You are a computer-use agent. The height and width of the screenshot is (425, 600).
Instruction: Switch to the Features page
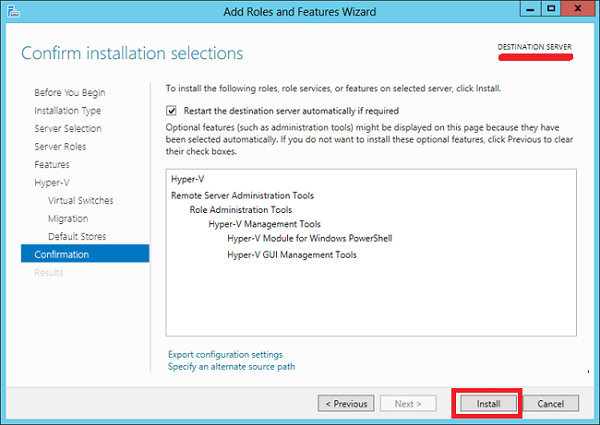(52, 164)
